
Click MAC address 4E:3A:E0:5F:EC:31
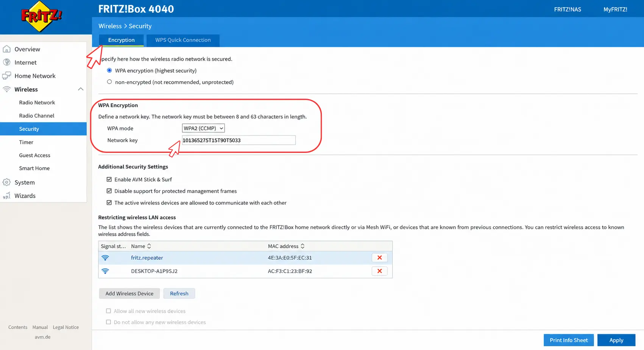click(290, 258)
